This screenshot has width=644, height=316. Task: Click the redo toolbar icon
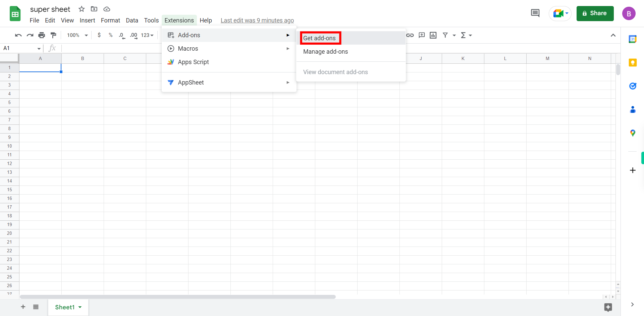tap(30, 35)
